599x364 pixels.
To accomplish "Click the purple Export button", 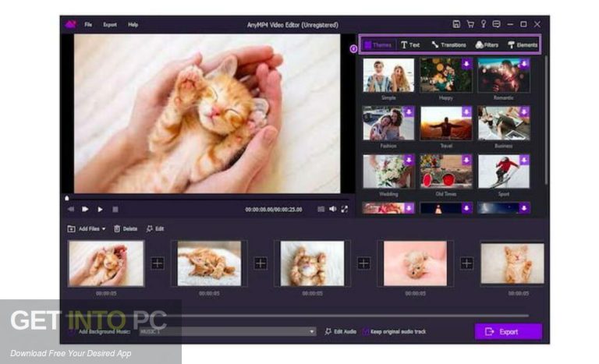I will [x=508, y=331].
